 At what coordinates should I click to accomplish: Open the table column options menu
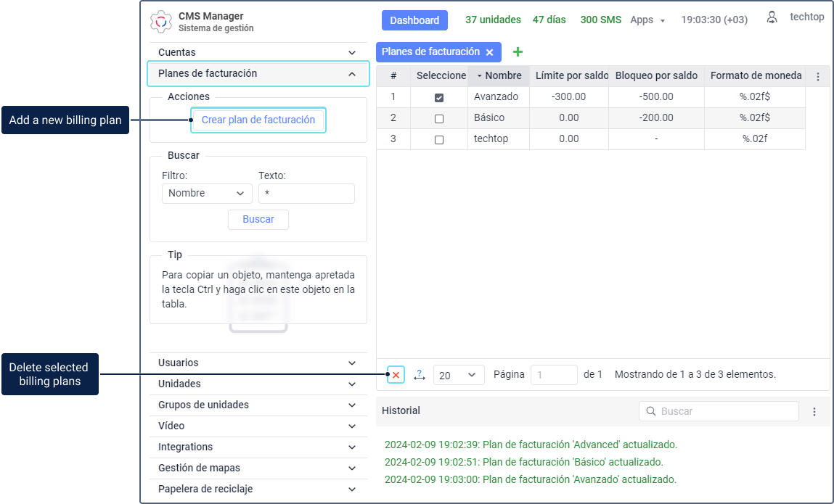(818, 76)
